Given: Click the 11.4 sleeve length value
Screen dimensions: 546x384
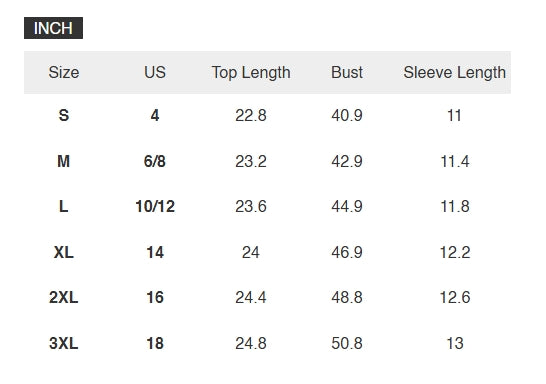Looking at the screenshot, I should (x=455, y=161).
